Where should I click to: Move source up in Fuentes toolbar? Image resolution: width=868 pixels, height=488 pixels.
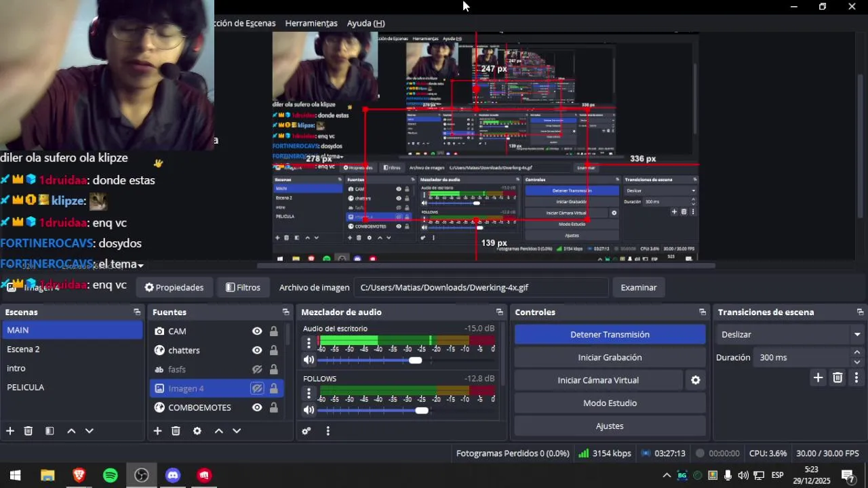coord(218,431)
